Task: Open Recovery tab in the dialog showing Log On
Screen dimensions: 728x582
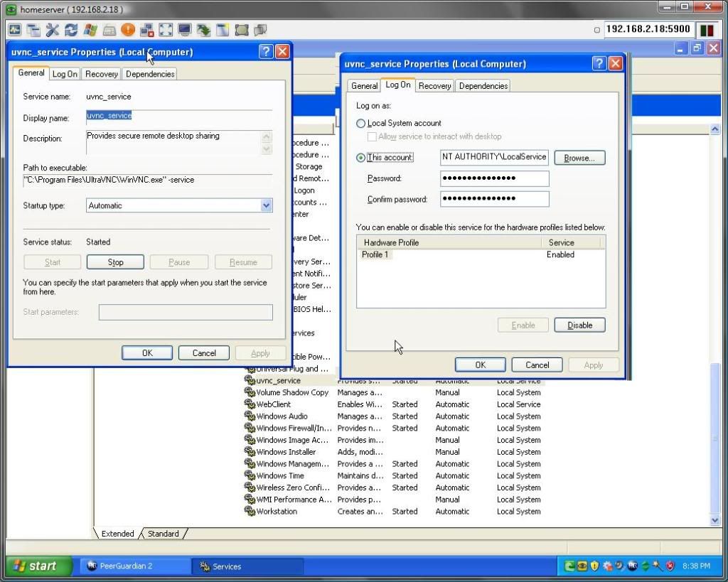Action: click(x=434, y=86)
